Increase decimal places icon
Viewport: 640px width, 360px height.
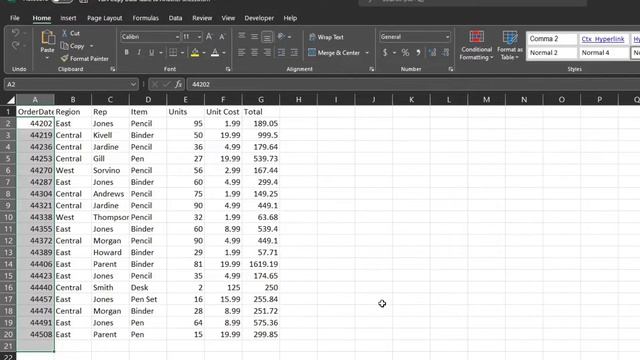(x=432, y=53)
